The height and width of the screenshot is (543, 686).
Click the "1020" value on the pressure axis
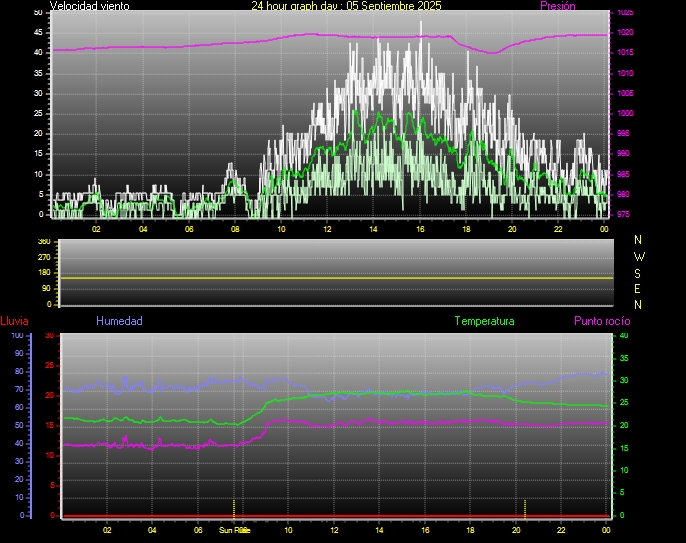click(625, 32)
